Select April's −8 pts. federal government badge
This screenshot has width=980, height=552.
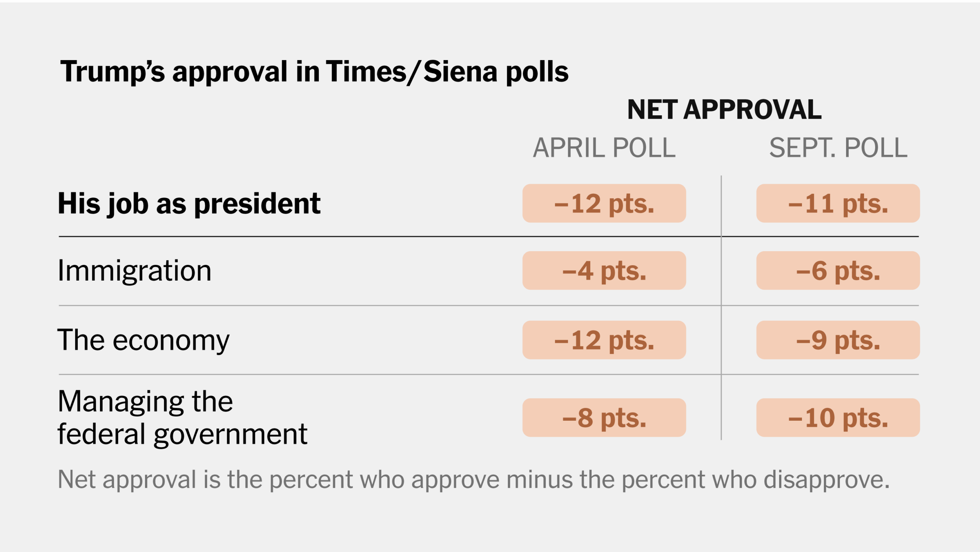(x=604, y=418)
